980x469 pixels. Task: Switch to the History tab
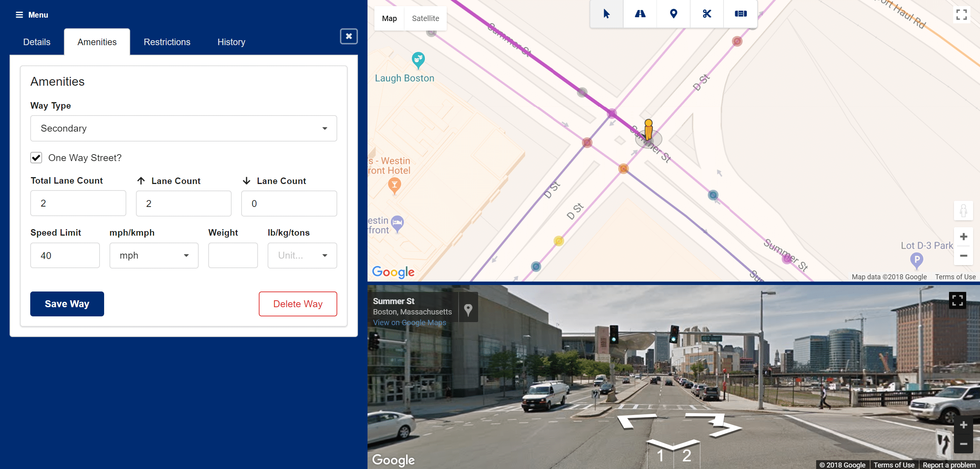click(231, 42)
